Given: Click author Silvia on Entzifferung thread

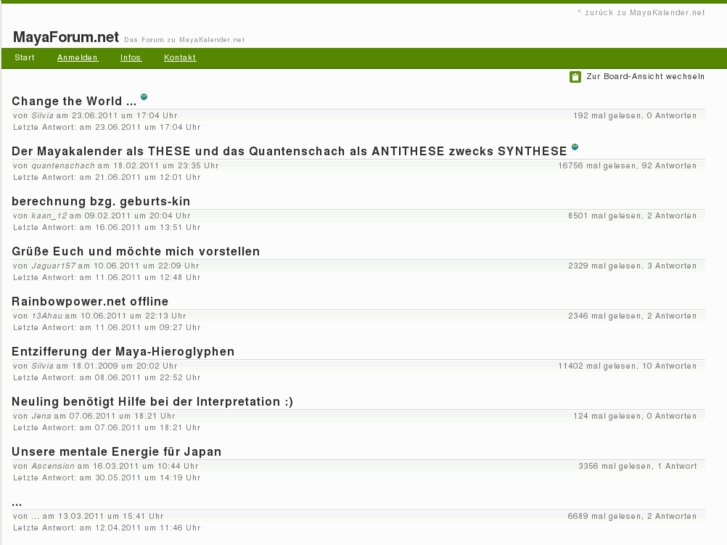Looking at the screenshot, I should 42,366.
